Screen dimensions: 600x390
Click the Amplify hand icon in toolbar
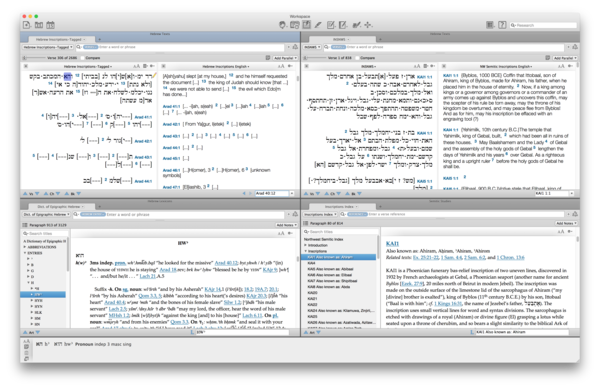tap(282, 25)
